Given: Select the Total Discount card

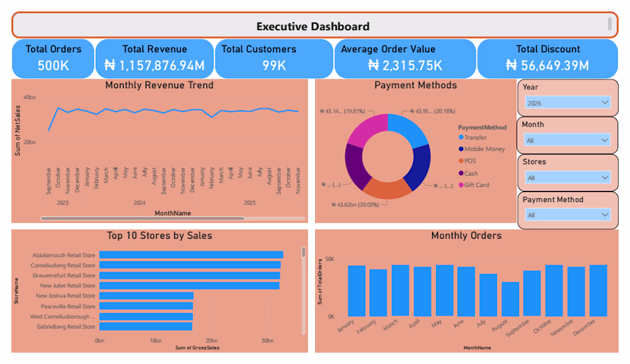Looking at the screenshot, I should coord(547,59).
